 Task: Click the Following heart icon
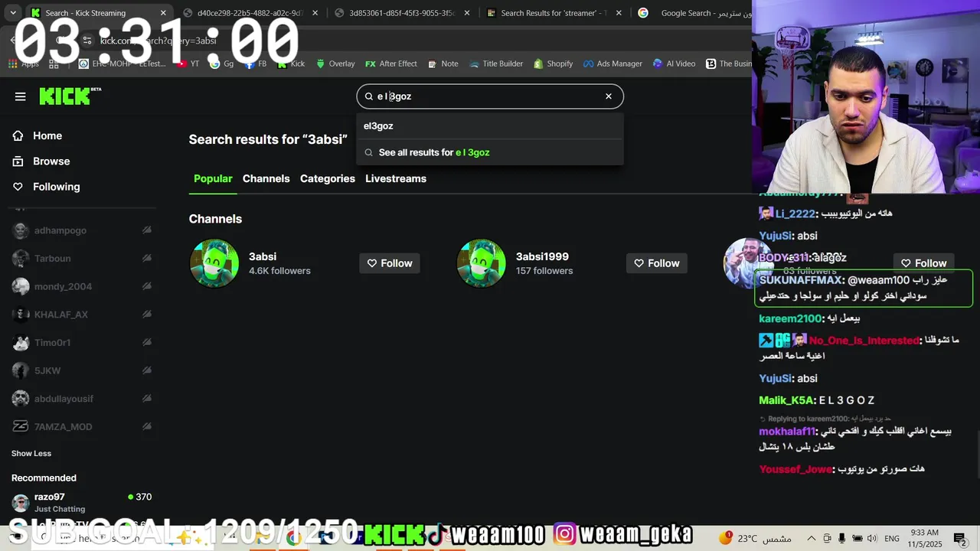18,187
